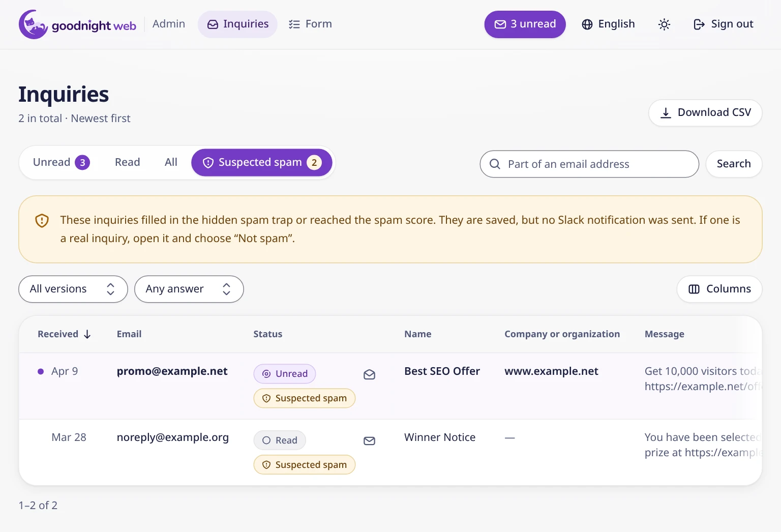This screenshot has width=781, height=532.
Task: Click the Company or organization column header
Action: [x=562, y=334]
